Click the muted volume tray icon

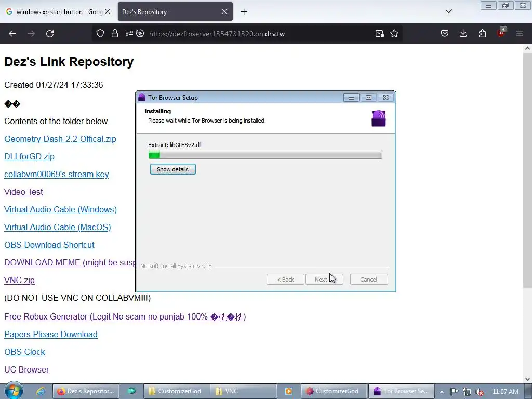click(480, 392)
